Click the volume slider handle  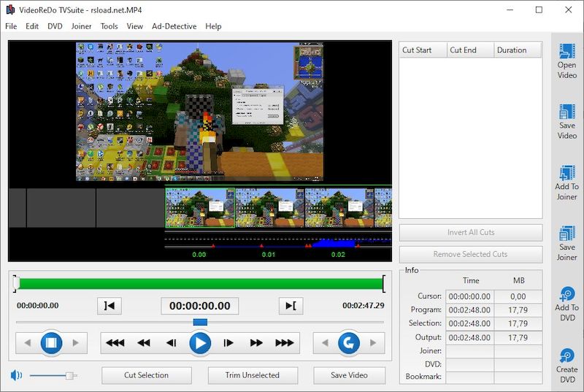[x=69, y=376]
